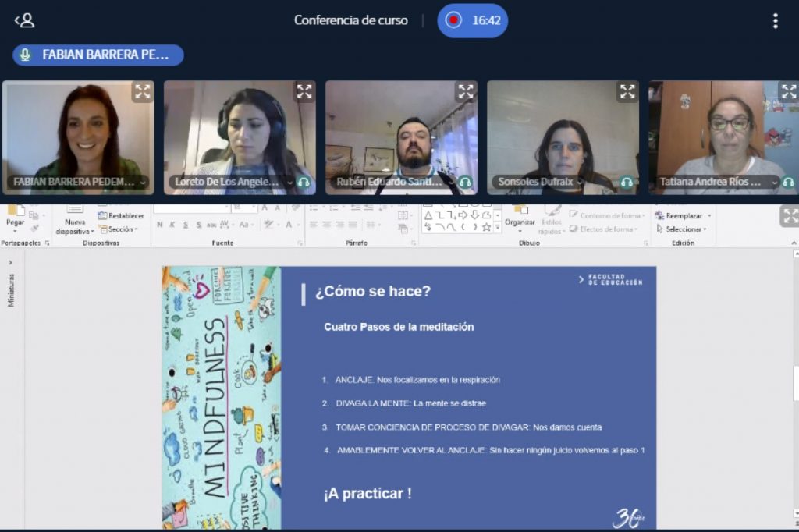Open the Sección menu in ribbon
The width and height of the screenshot is (799, 532).
119,229
